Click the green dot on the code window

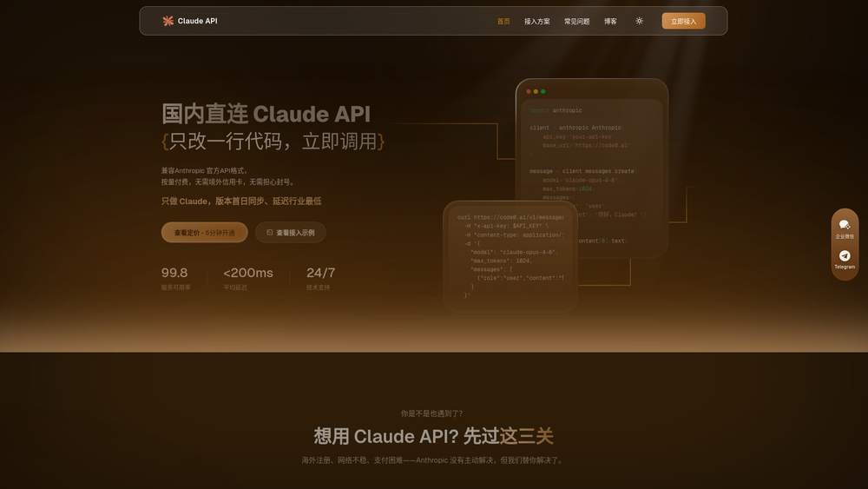pyautogui.click(x=543, y=91)
